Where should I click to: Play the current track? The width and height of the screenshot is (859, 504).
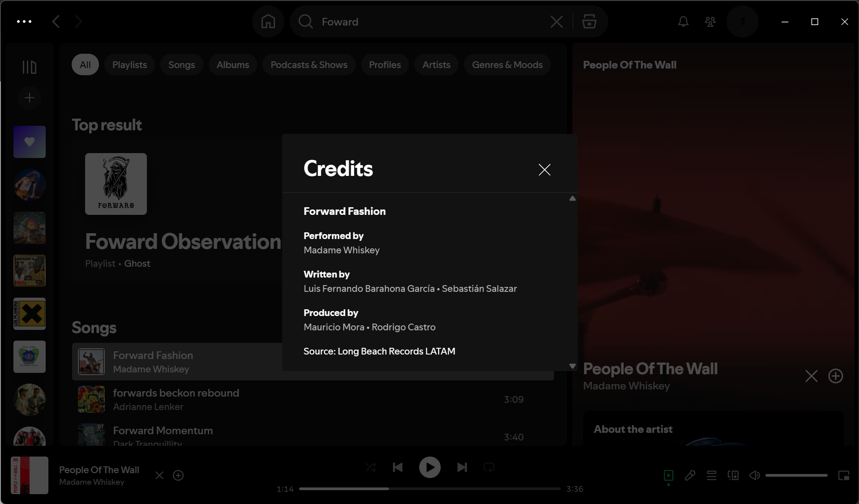pos(430,467)
